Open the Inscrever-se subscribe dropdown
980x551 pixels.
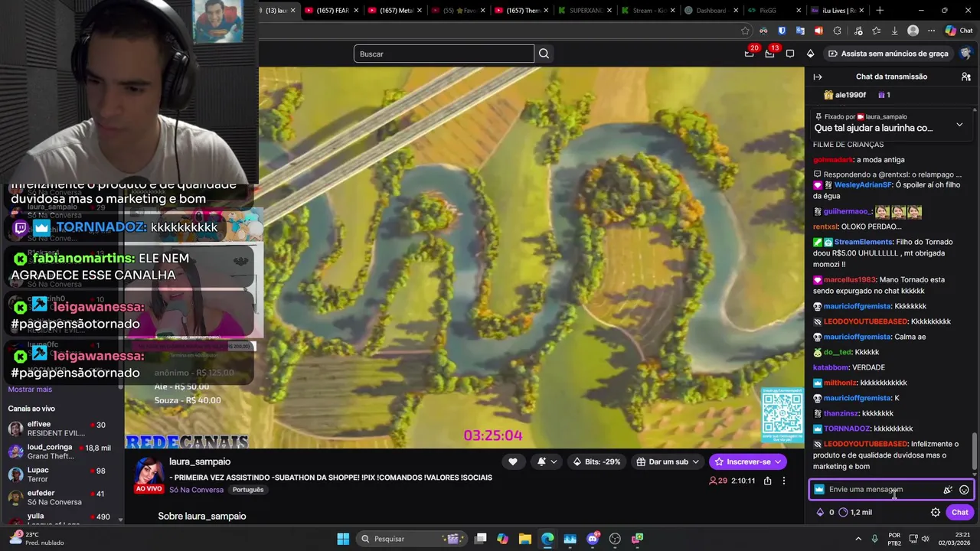click(x=748, y=461)
